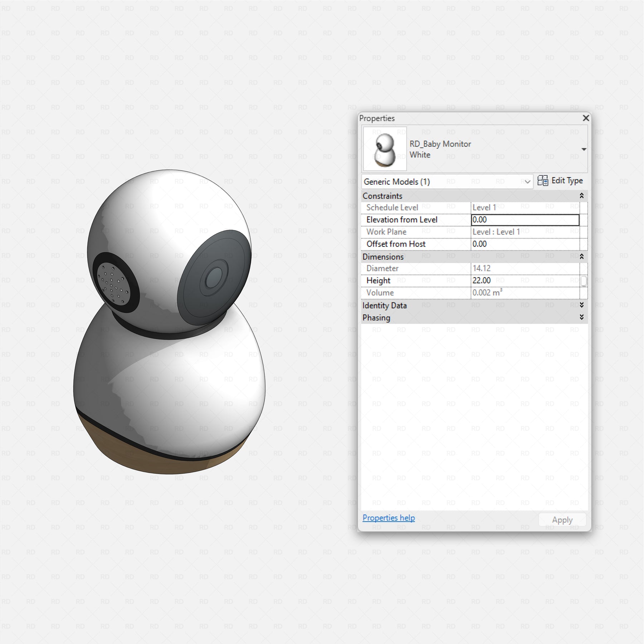644x644 pixels.
Task: Click the Apply button
Action: 562,520
